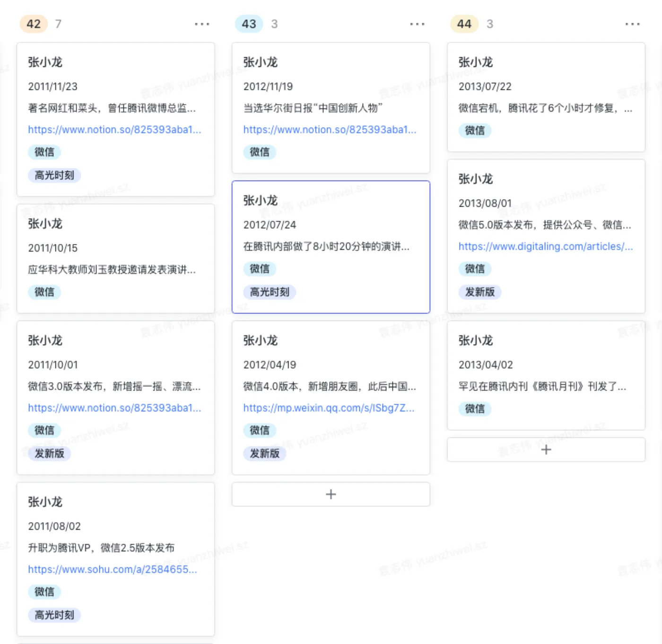
Task: Click the date 2011/11/23
Action: (52, 87)
